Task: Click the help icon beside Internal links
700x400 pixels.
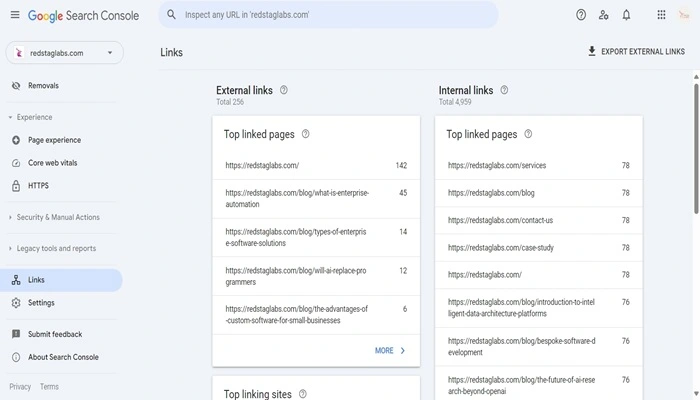Action: pyautogui.click(x=504, y=90)
